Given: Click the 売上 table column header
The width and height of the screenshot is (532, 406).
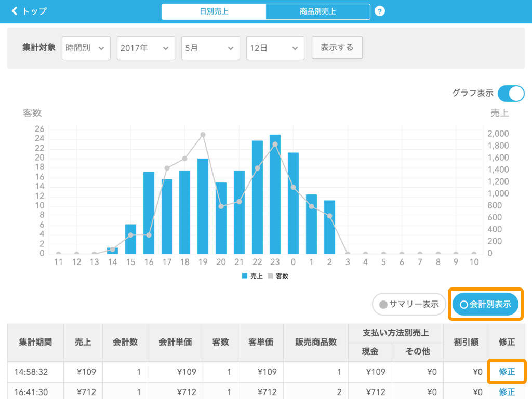Looking at the screenshot, I should tap(83, 342).
